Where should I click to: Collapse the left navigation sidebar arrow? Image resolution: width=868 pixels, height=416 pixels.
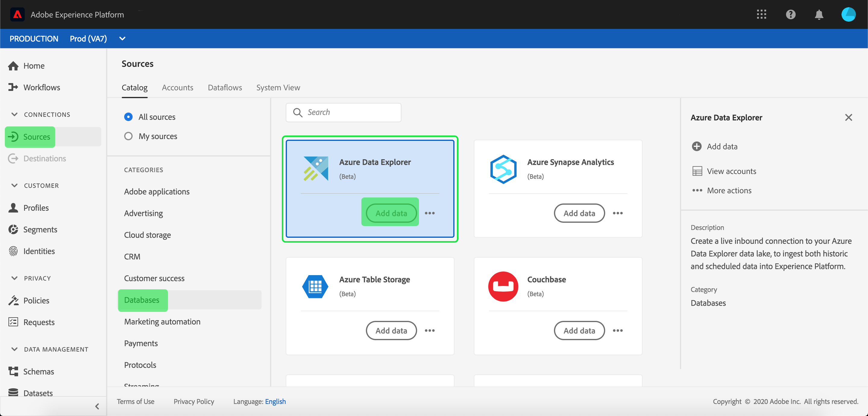click(x=97, y=406)
